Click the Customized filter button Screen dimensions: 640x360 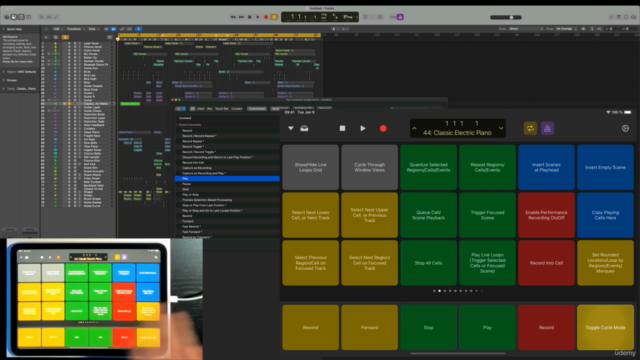pyautogui.click(x=257, y=109)
